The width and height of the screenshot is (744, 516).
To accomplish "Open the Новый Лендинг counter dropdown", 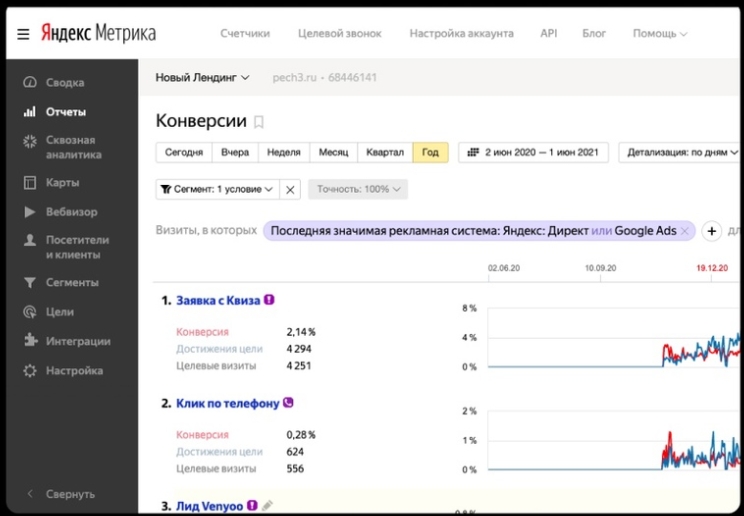I will click(203, 77).
